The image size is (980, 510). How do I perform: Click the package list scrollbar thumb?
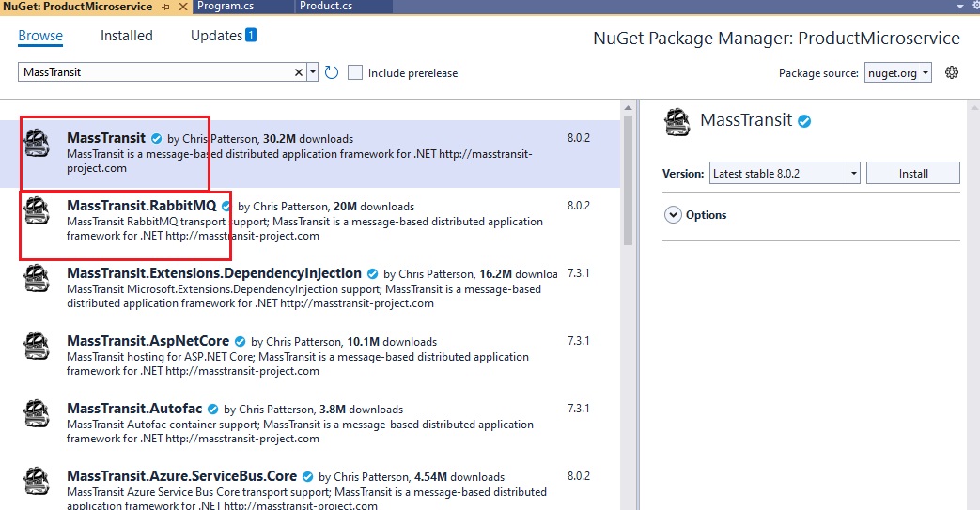(629, 180)
